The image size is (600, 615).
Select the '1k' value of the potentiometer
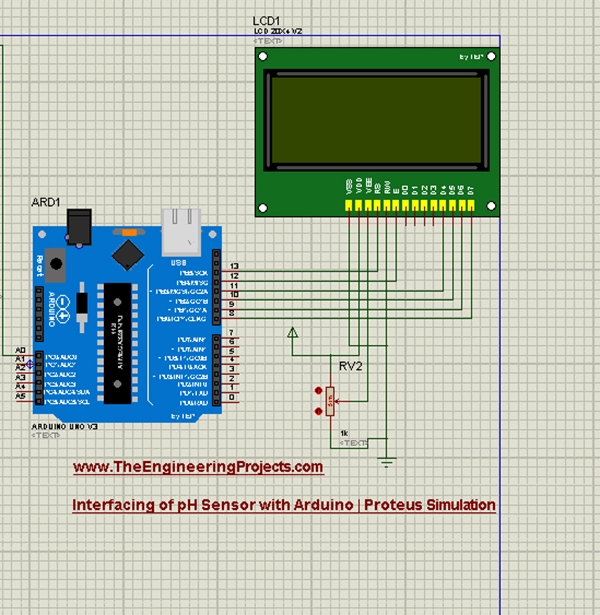tap(344, 433)
